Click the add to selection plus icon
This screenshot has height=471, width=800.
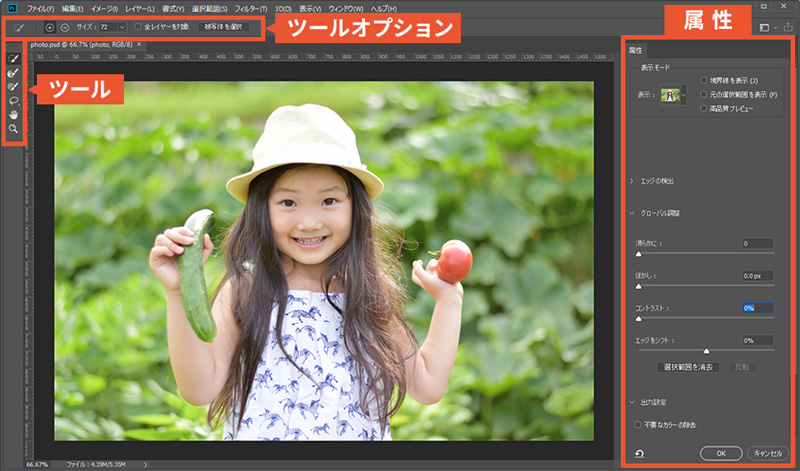49,27
